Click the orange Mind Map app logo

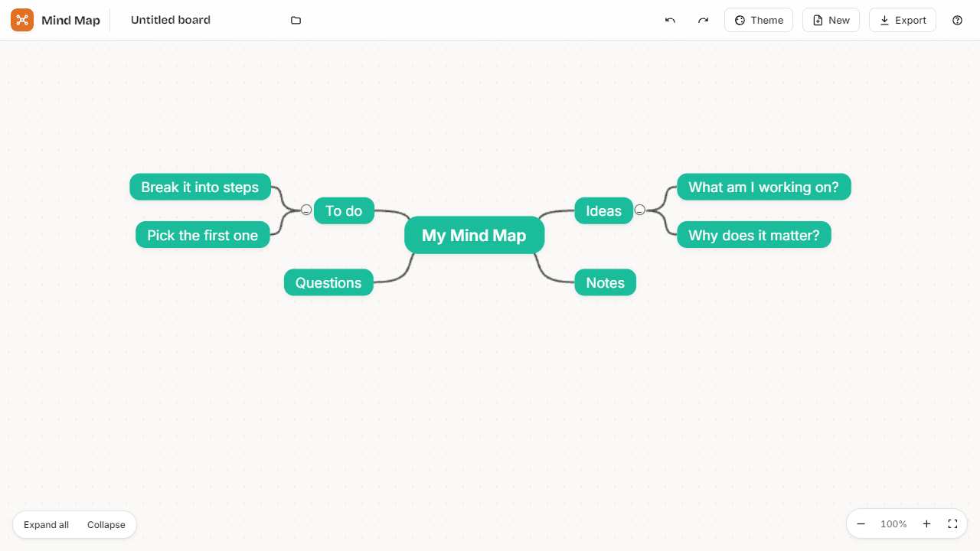point(22,20)
